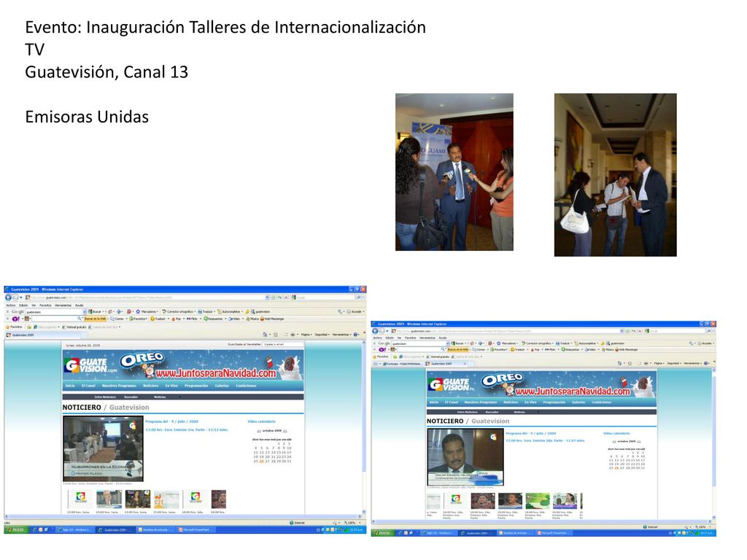Click the Guatevision.com logo in the left browser
Screen dimensions: 747x560
[90, 365]
